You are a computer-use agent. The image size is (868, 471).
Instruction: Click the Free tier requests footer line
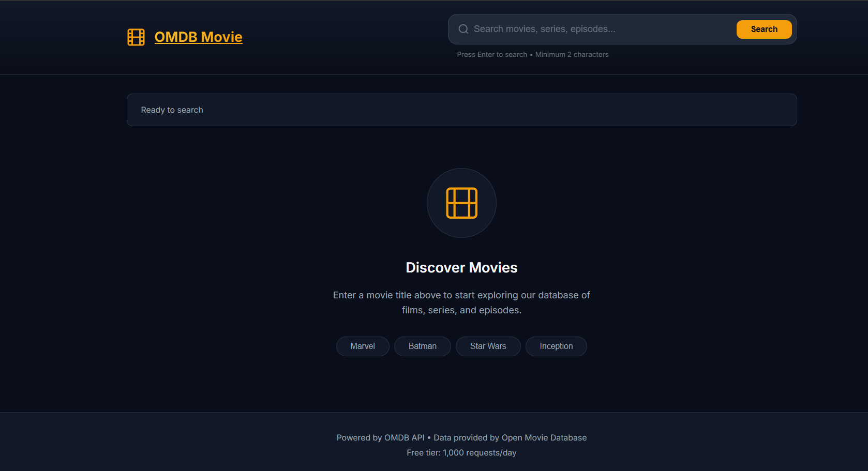coord(461,453)
